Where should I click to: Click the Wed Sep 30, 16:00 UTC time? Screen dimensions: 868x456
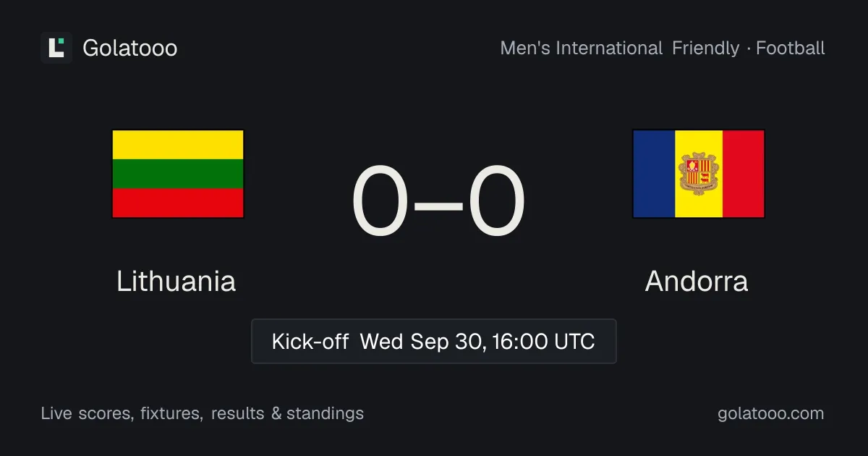(x=477, y=342)
